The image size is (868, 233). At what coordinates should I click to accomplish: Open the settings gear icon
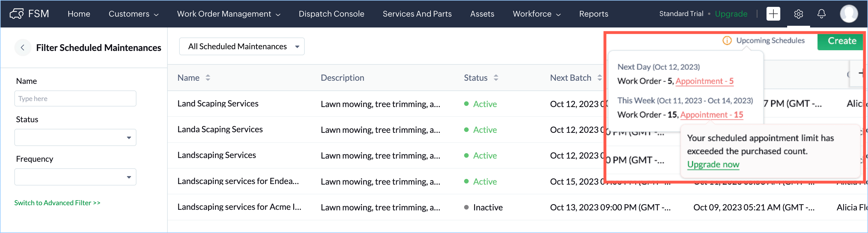(x=798, y=14)
